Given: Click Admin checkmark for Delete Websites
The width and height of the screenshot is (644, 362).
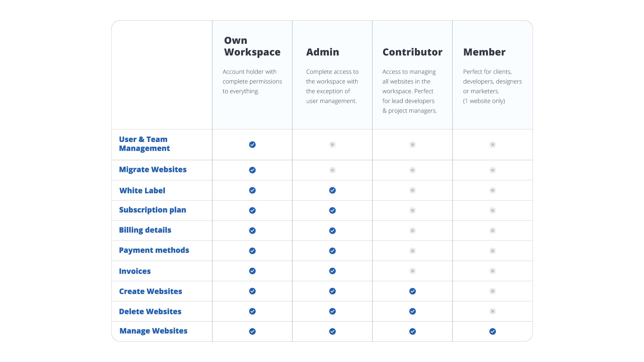Looking at the screenshot, I should click(x=332, y=311).
